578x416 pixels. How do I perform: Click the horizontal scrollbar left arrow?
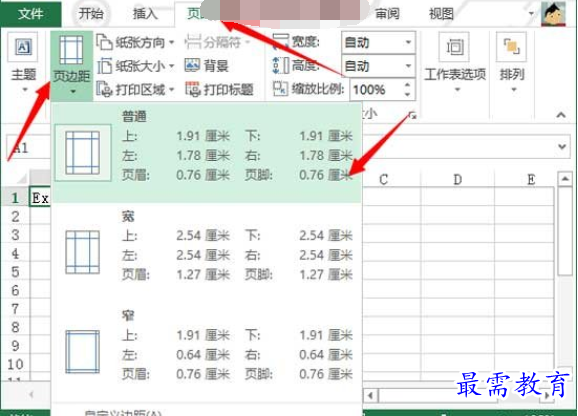click(370, 396)
